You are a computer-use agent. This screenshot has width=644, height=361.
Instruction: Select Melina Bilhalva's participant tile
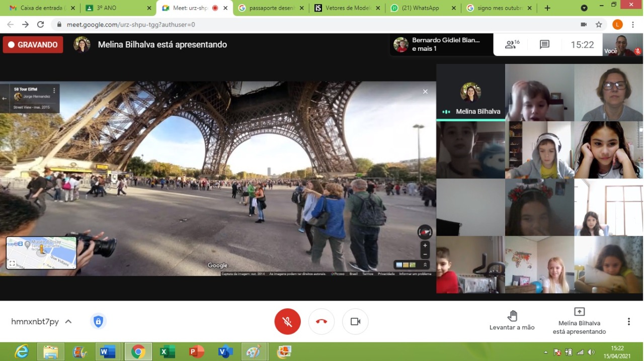click(x=470, y=92)
